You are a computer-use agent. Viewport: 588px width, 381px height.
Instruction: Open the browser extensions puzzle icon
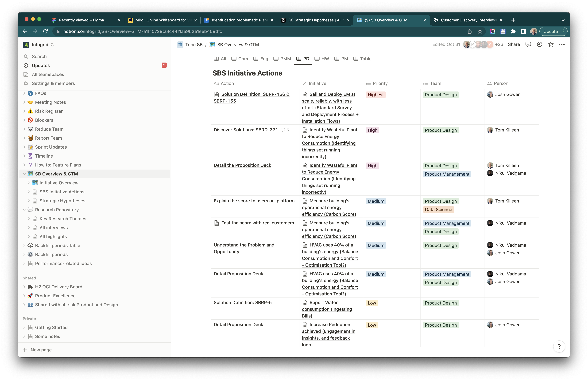(x=513, y=31)
